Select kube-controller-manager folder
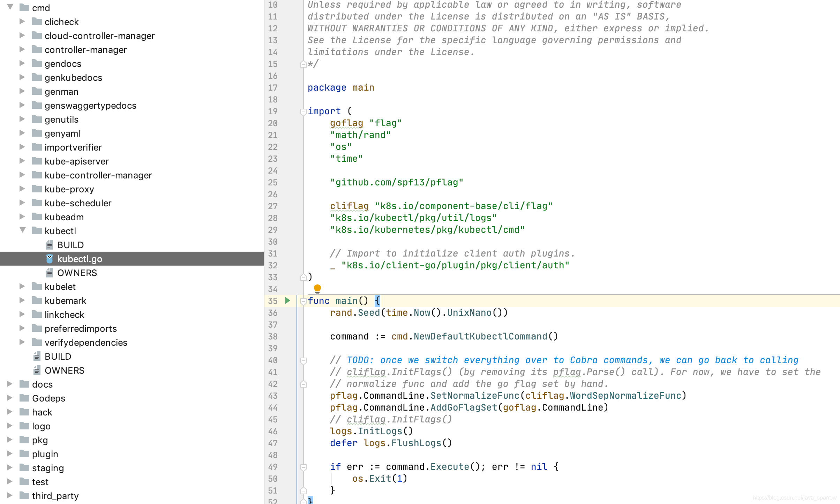The image size is (840, 504). (98, 175)
